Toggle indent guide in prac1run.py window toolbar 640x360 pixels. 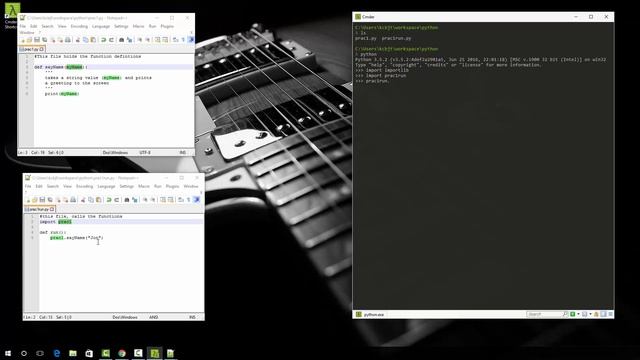coord(197,200)
